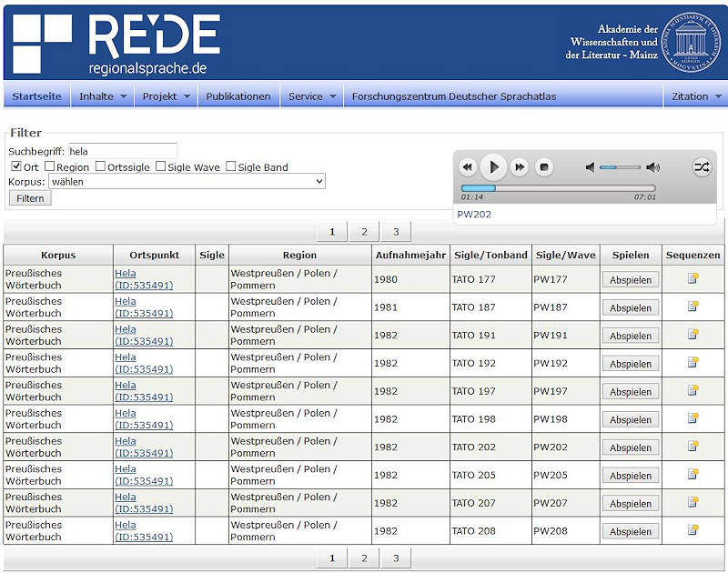This screenshot has height=573, width=728.
Task: Sort by Sigle/Wave column header
Action: pos(565,255)
